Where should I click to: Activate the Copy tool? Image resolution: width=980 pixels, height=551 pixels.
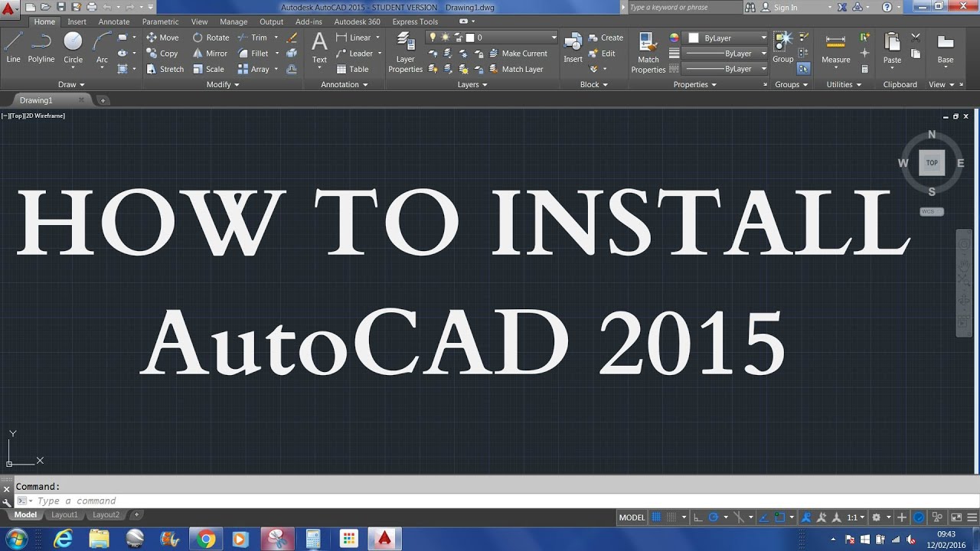(x=162, y=54)
